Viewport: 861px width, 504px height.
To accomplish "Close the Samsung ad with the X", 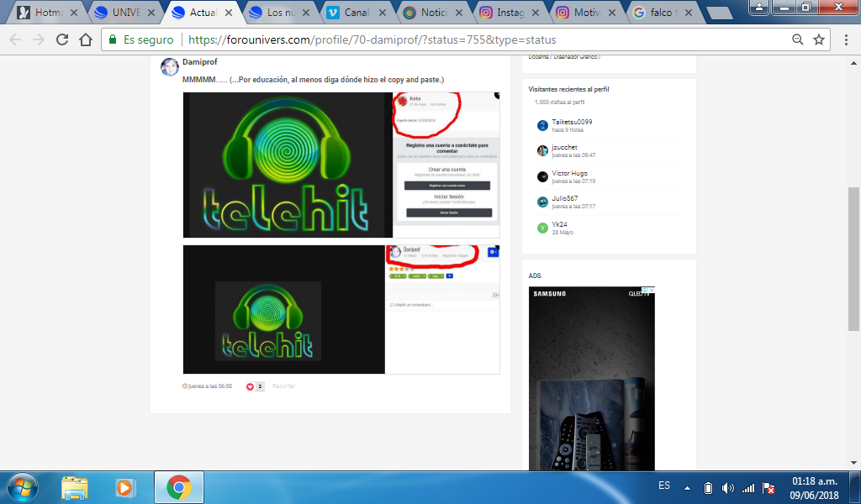I will click(652, 290).
